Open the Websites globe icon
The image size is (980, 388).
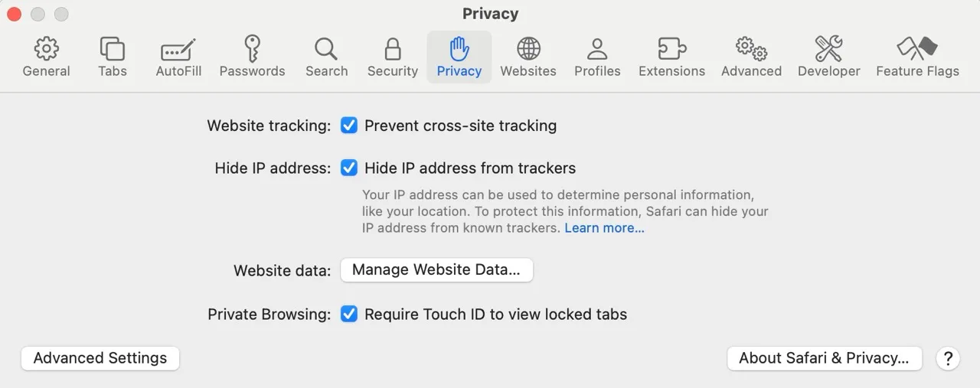click(528, 49)
